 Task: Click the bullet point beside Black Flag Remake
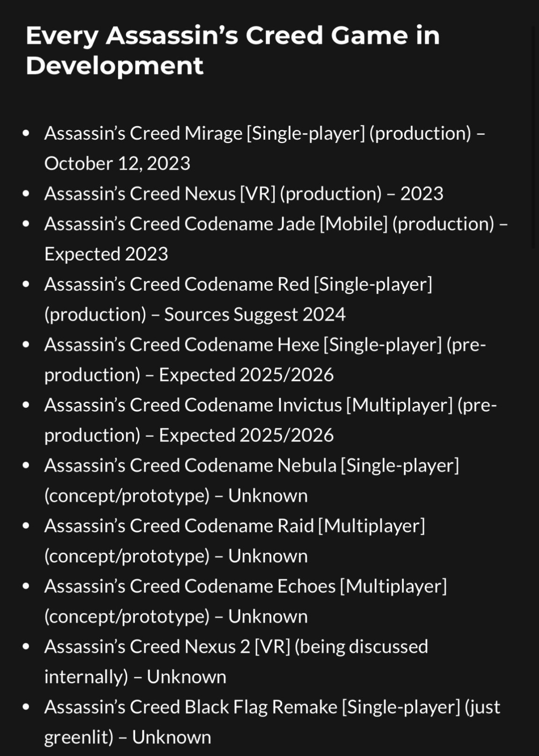[26, 707]
